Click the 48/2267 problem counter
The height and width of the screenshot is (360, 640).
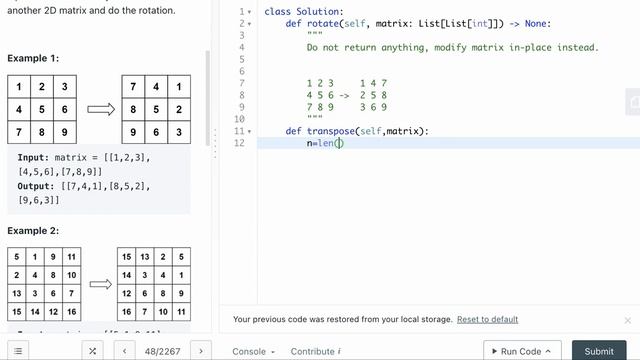point(162,351)
